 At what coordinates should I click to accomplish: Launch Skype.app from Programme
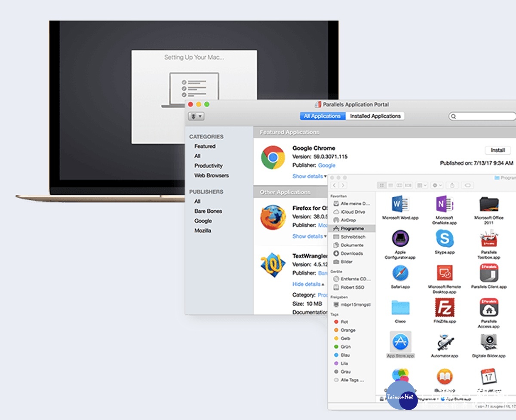pyautogui.click(x=444, y=238)
